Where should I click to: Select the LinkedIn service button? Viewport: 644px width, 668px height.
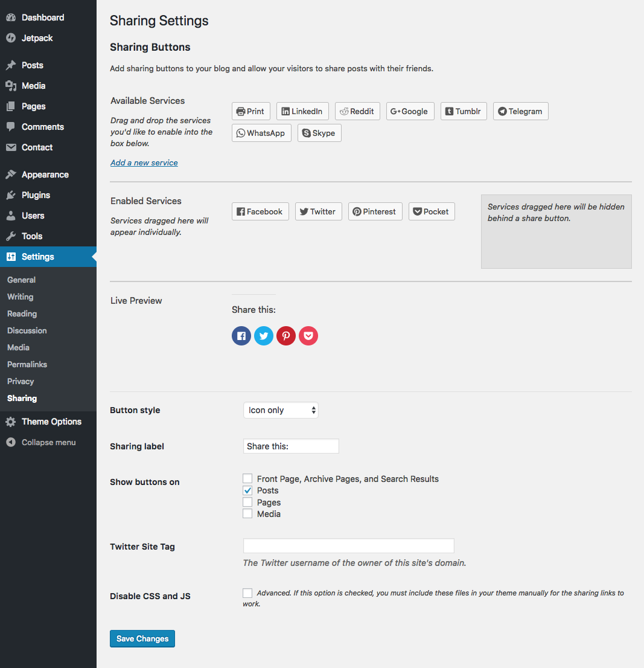point(302,111)
